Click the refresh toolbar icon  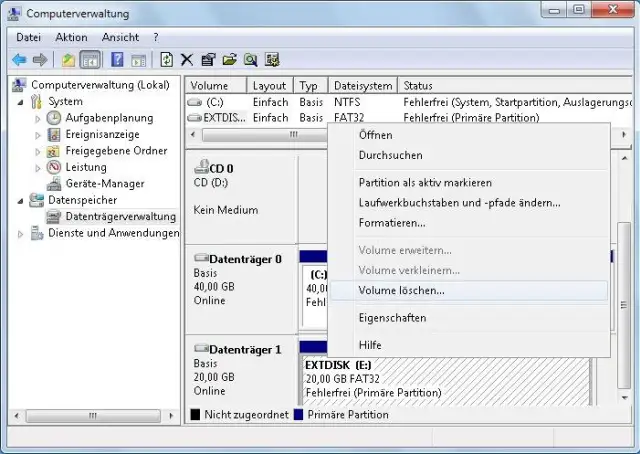[x=166, y=60]
